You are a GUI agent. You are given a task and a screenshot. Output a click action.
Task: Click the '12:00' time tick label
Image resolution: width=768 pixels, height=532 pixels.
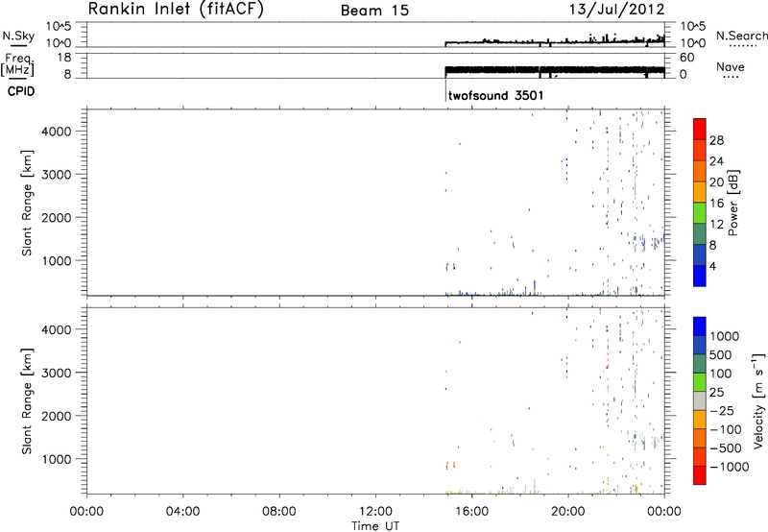(375, 512)
